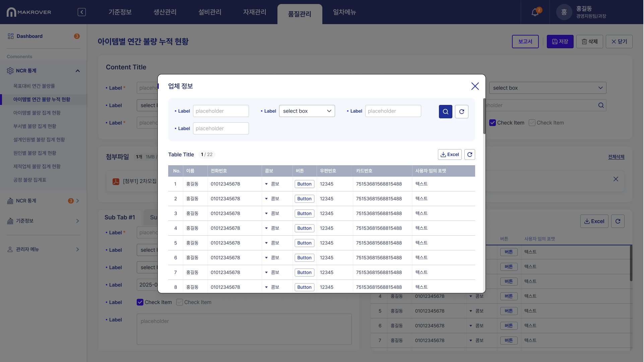Click the reset icon beside the dialog search button
Viewport: 644px width, 362px height.
[461, 112]
